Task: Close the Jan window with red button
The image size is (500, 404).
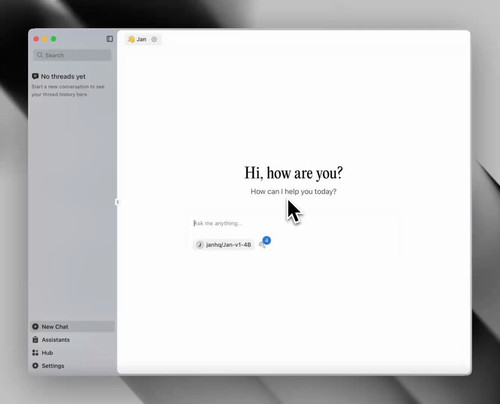Action: 36,39
